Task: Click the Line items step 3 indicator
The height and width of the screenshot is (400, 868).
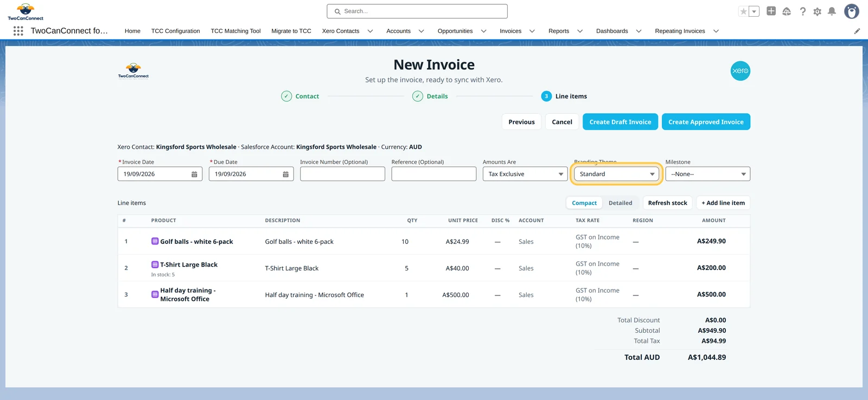Action: 546,96
